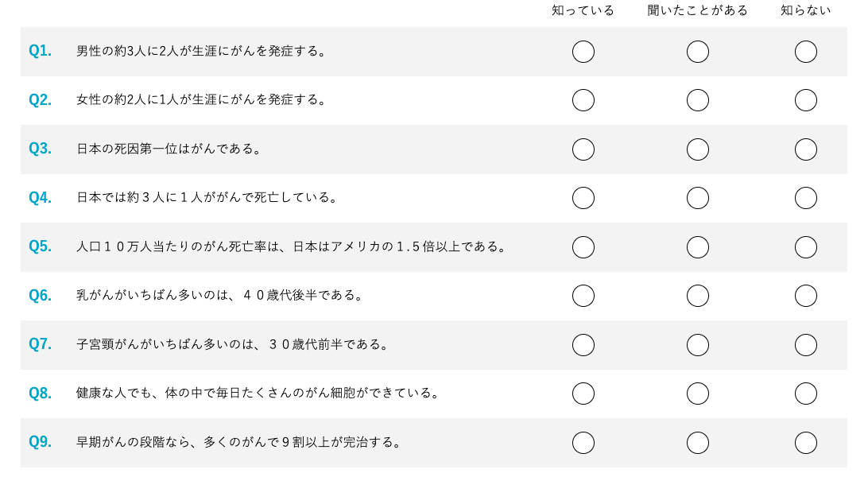Select 聞いたことがある for Q8
This screenshot has width=868, height=477.
click(698, 394)
